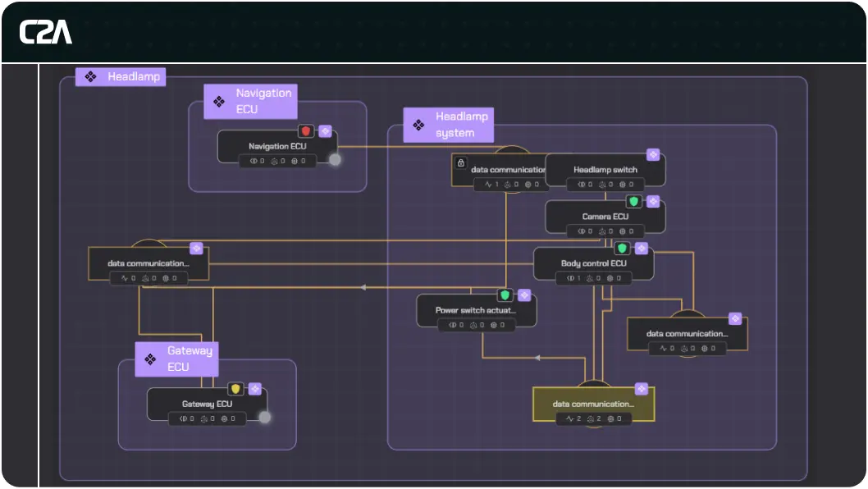The width and height of the screenshot is (868, 489).
Task: Open the purple badge on the yellow-highlighted node
Action: 642,389
